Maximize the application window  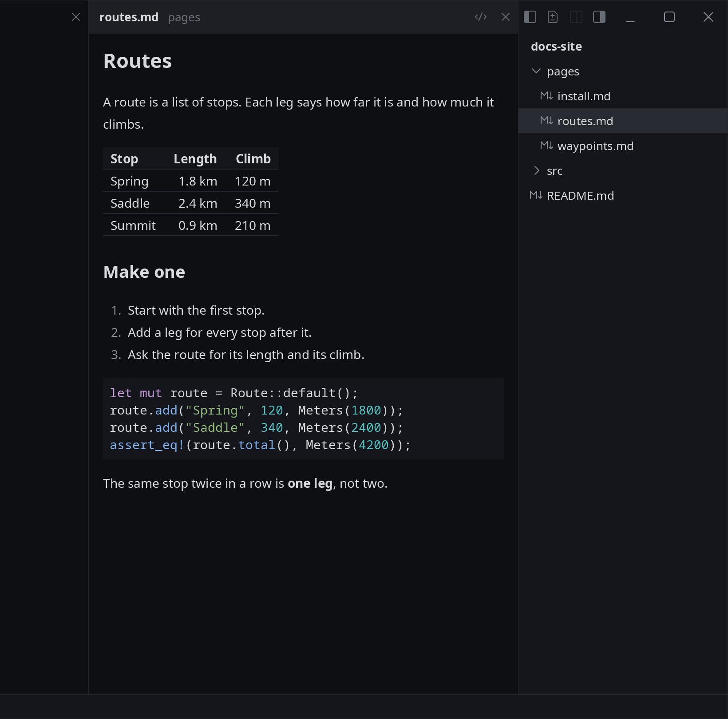[669, 17]
